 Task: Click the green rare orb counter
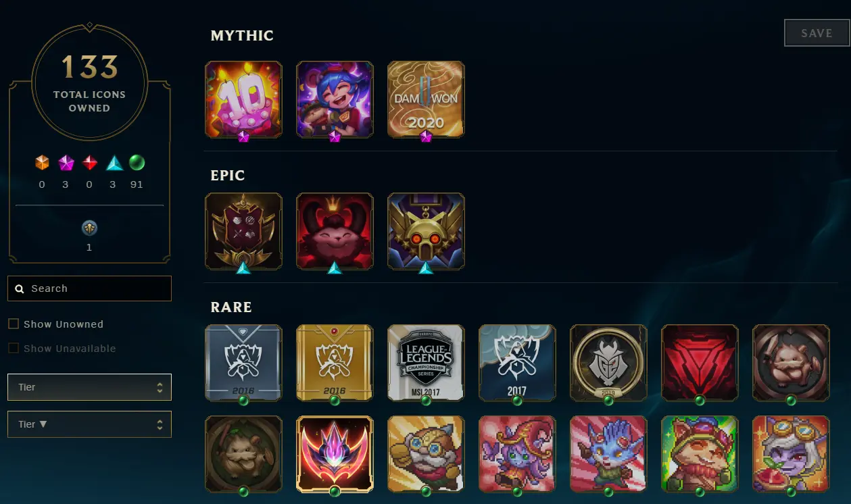137,163
